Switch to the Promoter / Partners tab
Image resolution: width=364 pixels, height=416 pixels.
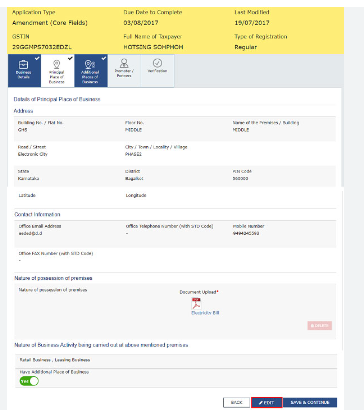point(124,71)
